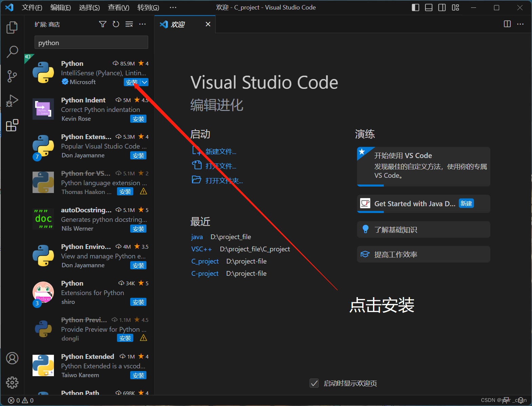Open the Search view in activity bar
The height and width of the screenshot is (406, 532).
tap(12, 52)
